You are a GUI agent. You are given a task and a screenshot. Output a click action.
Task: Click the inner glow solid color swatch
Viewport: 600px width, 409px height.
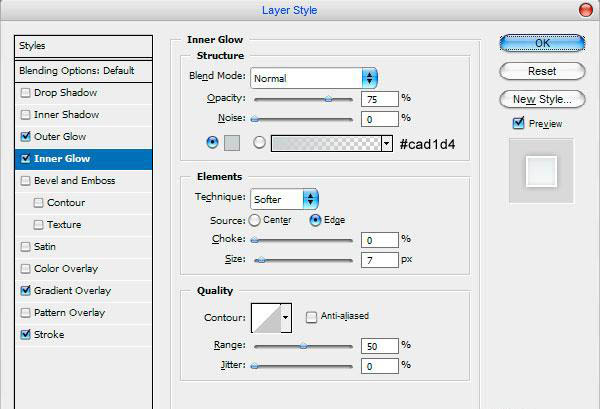232,143
